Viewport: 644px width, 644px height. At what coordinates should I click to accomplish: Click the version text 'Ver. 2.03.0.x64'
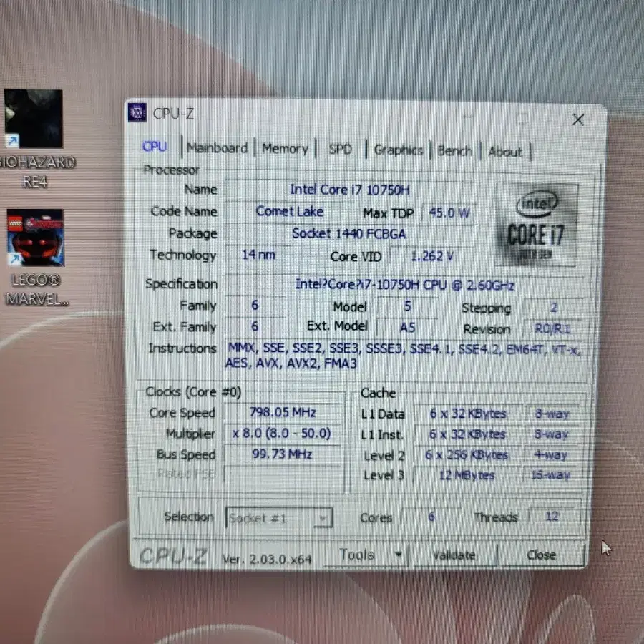[267, 559]
